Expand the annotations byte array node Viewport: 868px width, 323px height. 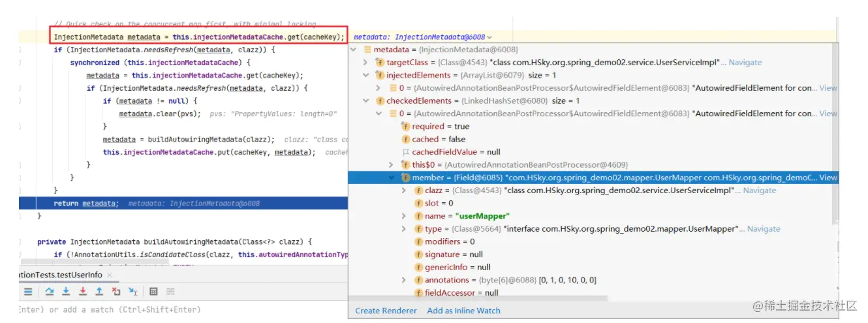(404, 280)
